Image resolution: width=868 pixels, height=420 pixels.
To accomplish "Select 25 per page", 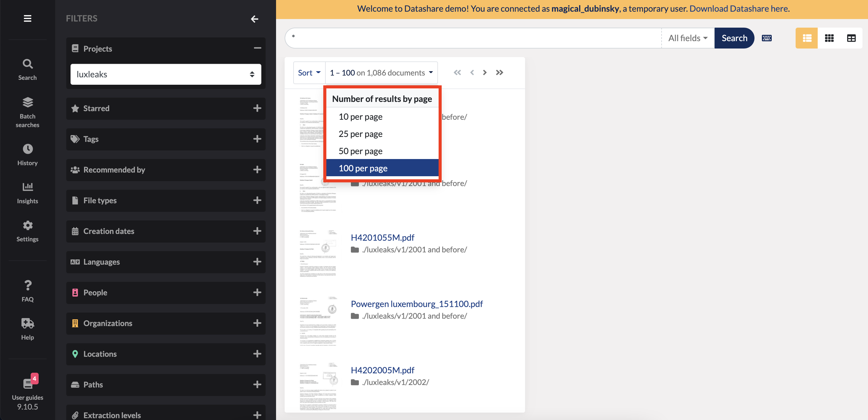I will [x=382, y=134].
